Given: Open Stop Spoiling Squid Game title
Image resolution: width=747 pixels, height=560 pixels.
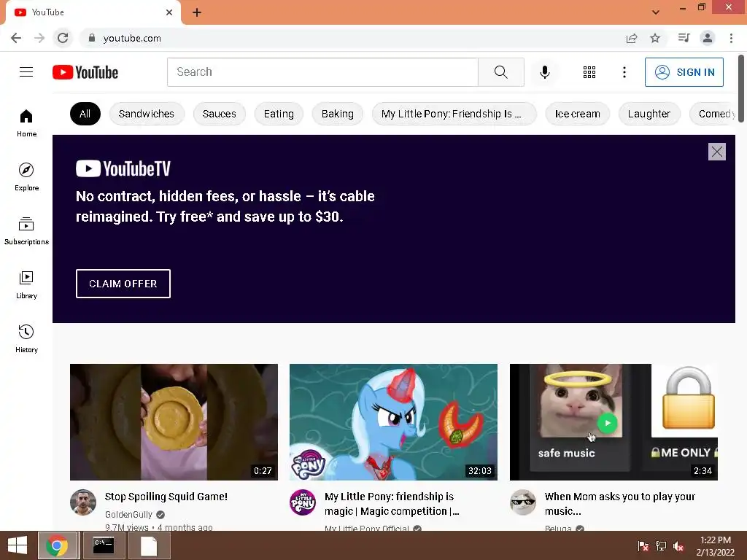Looking at the screenshot, I should coord(166,497).
